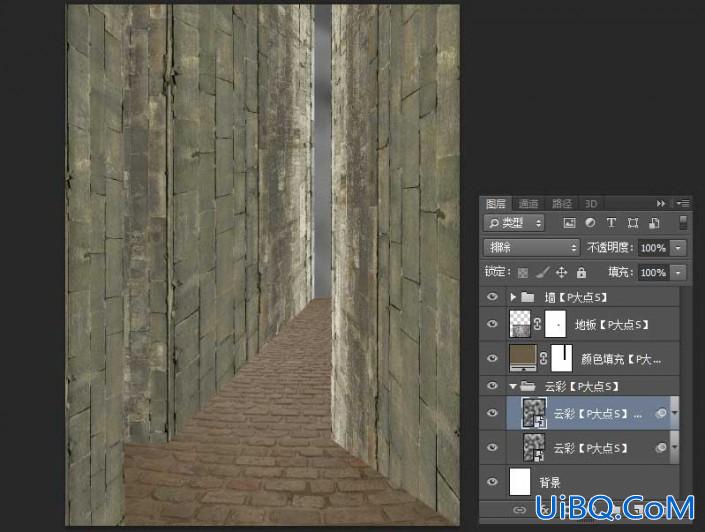This screenshot has height=532, width=705.
Task: Select the 地板 layer thumbnail
Action: [x=520, y=324]
